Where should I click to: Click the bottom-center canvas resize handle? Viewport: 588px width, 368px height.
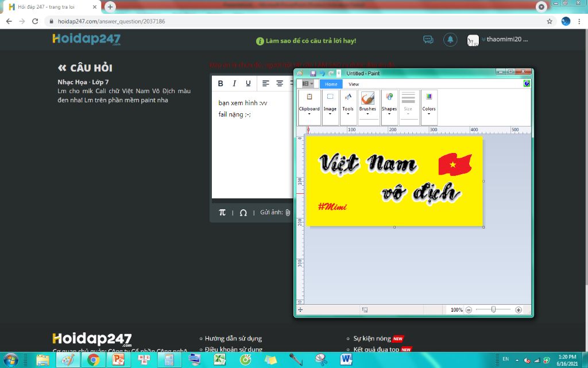(394, 227)
